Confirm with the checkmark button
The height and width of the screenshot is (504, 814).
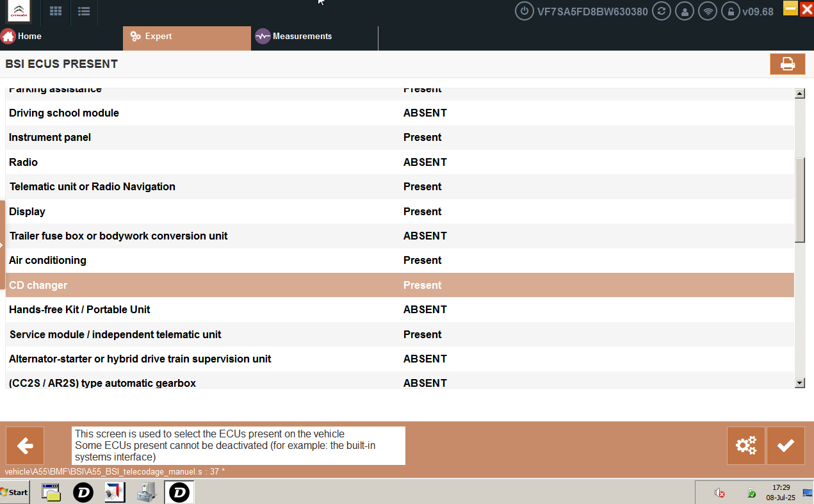tap(785, 445)
